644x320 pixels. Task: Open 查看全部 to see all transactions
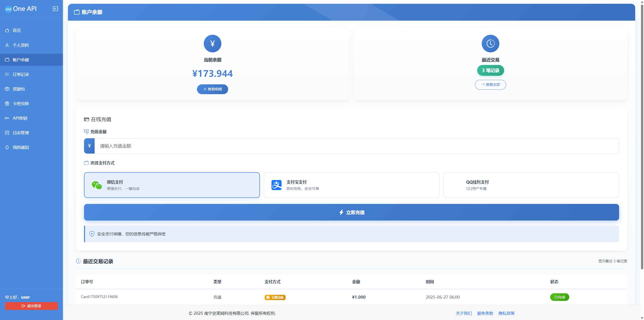490,85
